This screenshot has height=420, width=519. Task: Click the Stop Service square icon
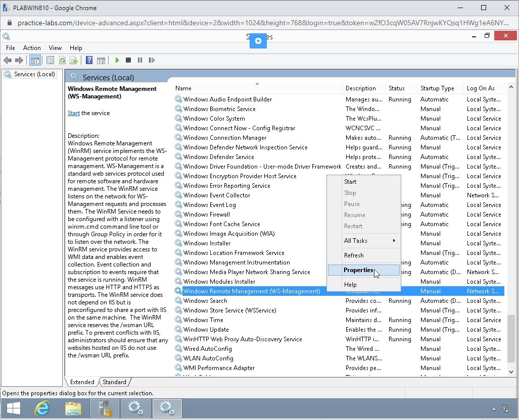128,60
